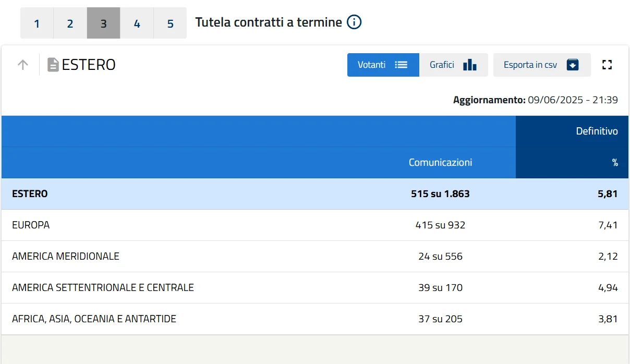630x364 pixels.
Task: Click the document icon next to ESTERO
Action: pyautogui.click(x=53, y=65)
